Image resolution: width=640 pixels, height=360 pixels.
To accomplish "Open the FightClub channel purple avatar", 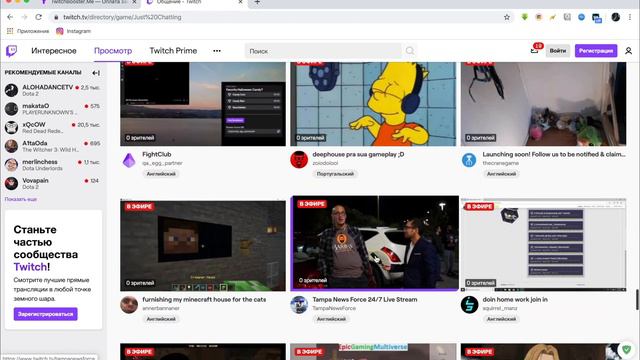I will [129, 160].
